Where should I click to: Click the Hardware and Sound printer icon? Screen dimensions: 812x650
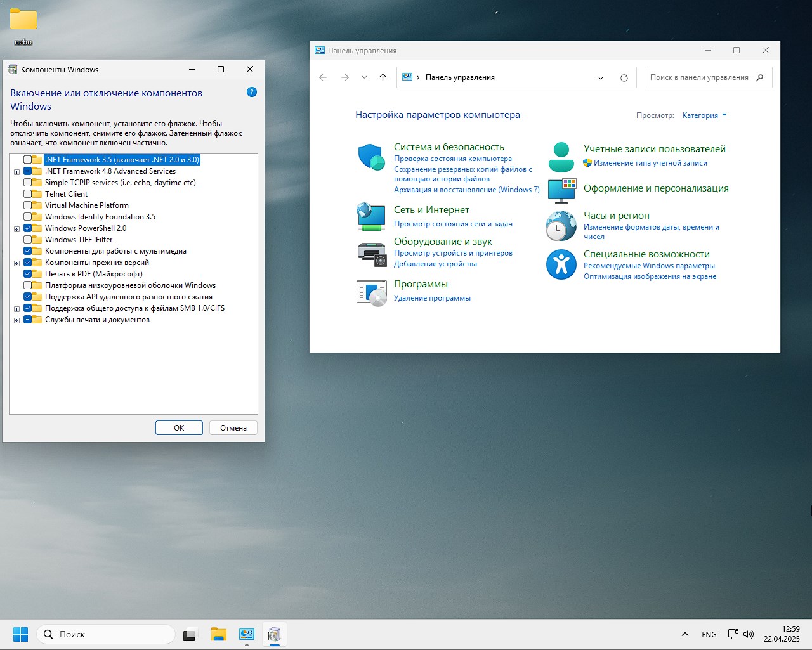(x=371, y=254)
